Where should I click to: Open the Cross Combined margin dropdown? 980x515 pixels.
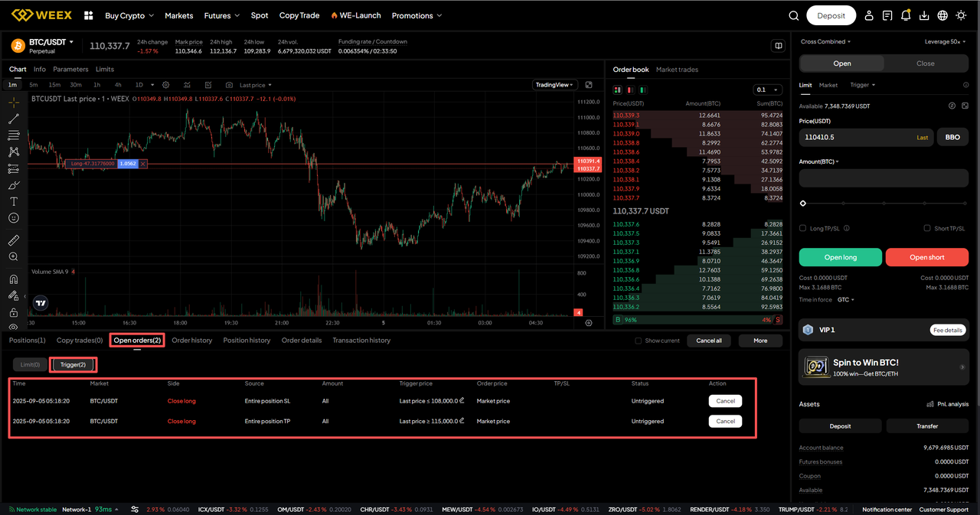[x=825, y=42]
